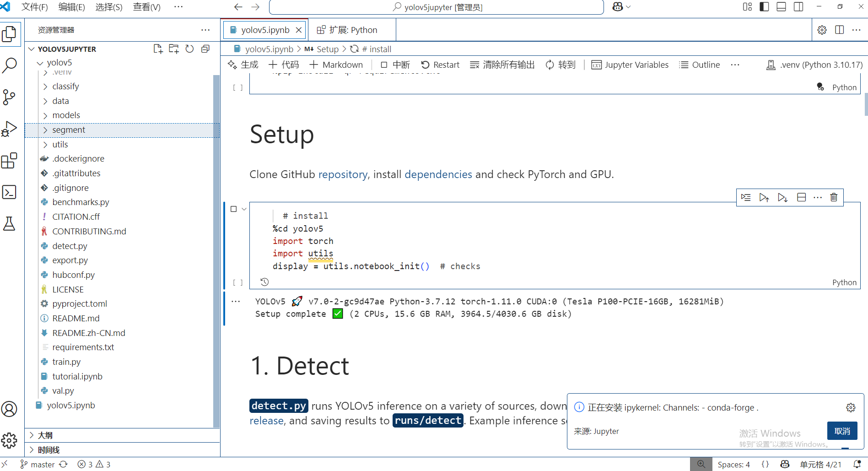Expand the data folder
The height and width of the screenshot is (471, 868).
[x=45, y=101]
